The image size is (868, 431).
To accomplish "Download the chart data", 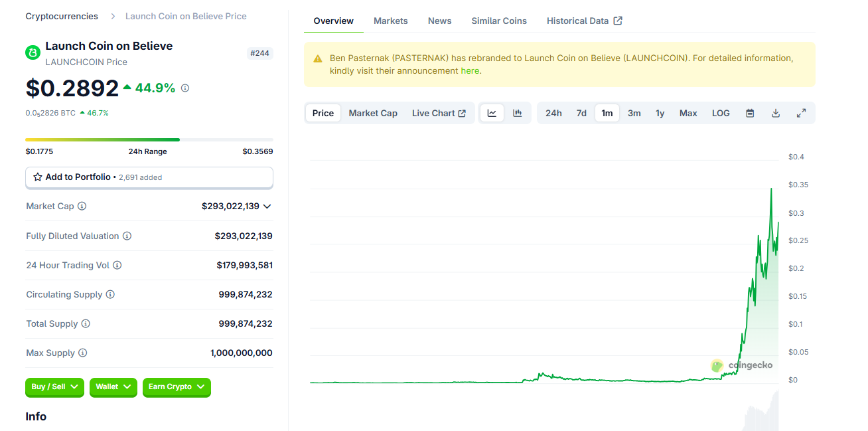I will pos(775,113).
